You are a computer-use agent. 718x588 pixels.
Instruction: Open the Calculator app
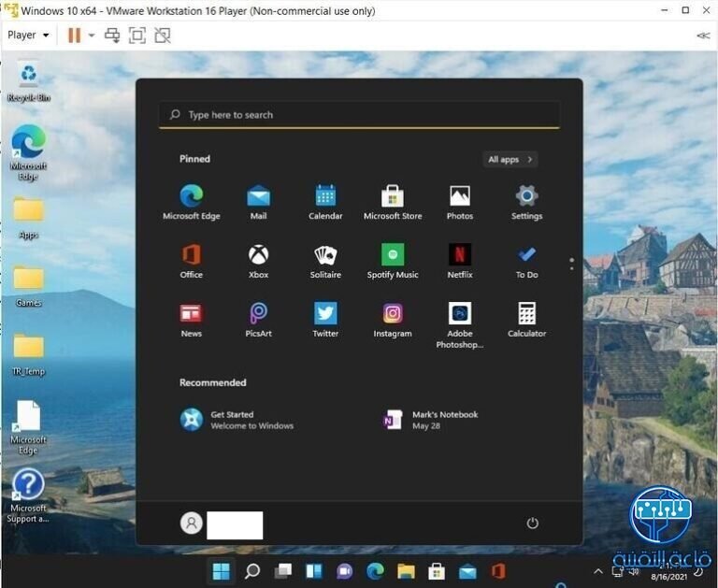pyautogui.click(x=526, y=320)
